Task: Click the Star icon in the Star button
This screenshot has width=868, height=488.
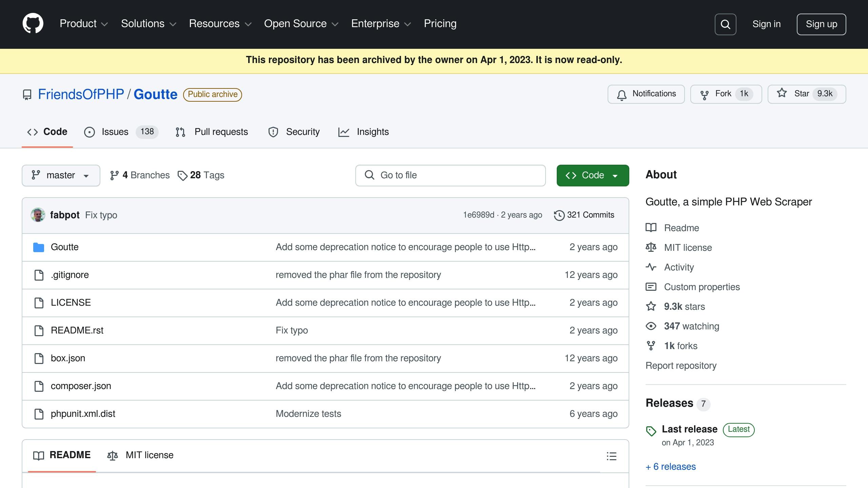Action: click(782, 93)
